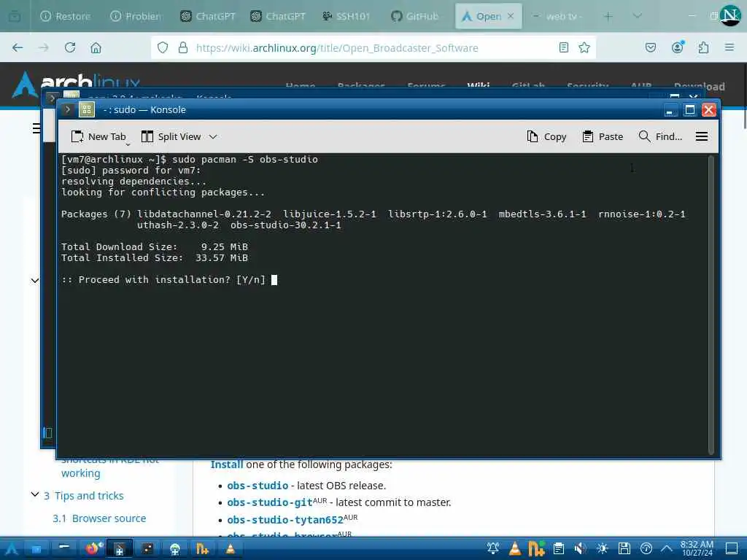Click the Konsole terminal scrollbar
This screenshot has width=747, height=560.
pos(711,305)
